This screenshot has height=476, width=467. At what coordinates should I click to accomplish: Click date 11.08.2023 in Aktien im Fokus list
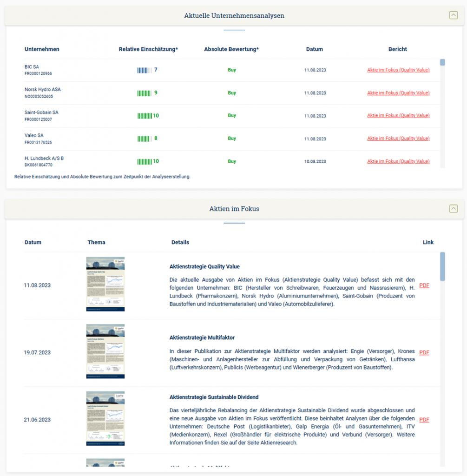37,285
